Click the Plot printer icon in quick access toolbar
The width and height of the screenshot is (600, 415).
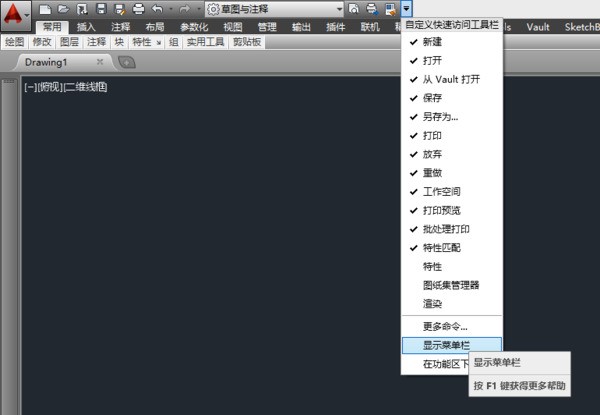138,9
